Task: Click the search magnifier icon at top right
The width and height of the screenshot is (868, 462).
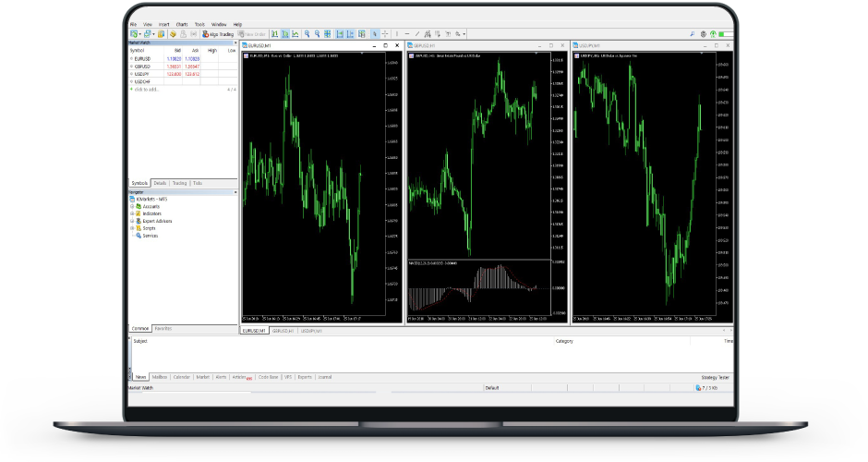Action: click(692, 34)
